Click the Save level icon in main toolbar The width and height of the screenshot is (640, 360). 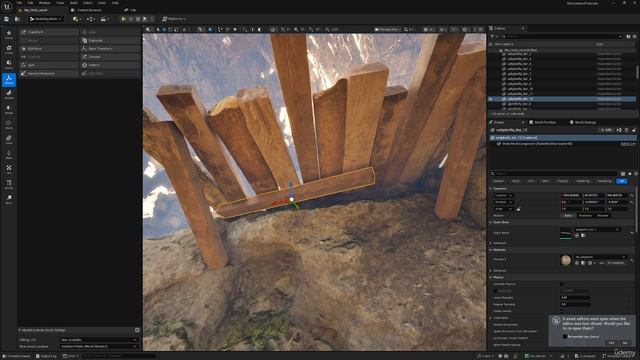tap(7, 19)
